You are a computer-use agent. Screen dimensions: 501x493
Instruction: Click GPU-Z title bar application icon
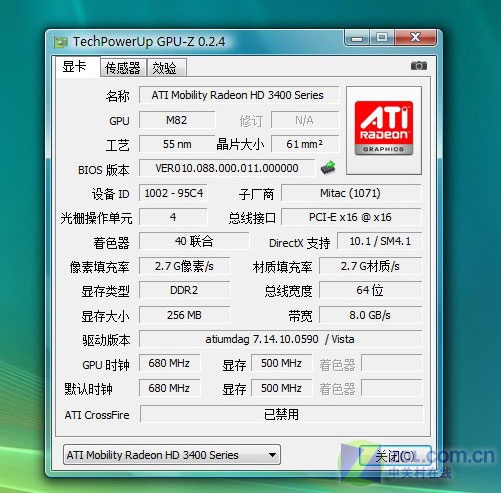(x=61, y=42)
